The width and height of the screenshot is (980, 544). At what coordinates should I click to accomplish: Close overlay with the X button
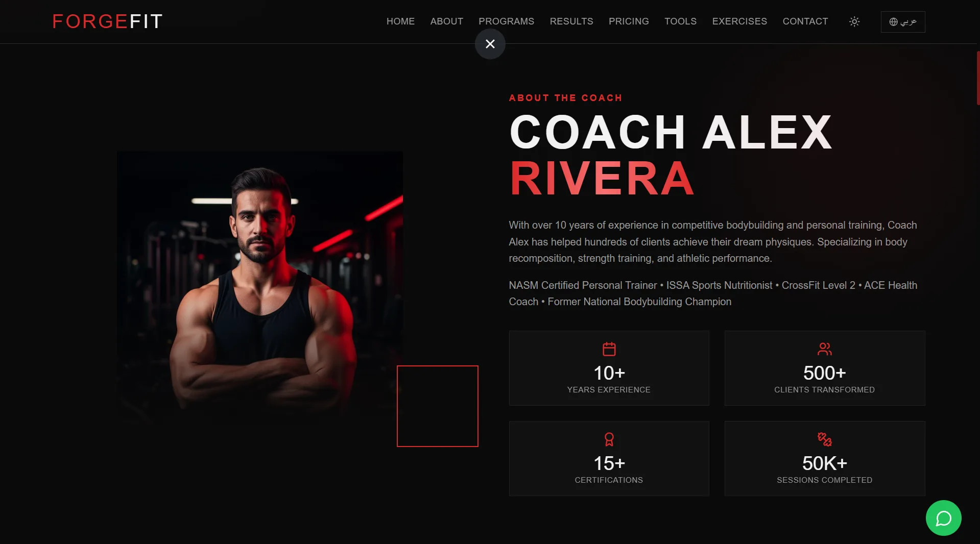pos(490,44)
